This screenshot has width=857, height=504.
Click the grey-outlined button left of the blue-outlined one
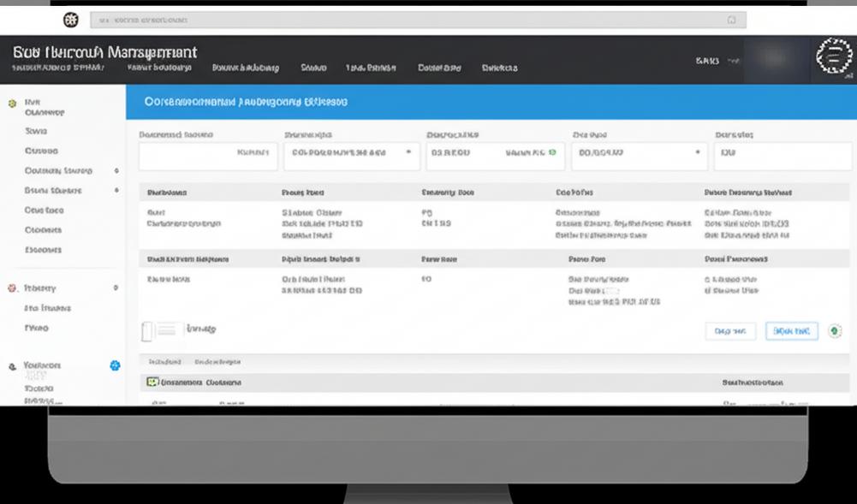729,331
